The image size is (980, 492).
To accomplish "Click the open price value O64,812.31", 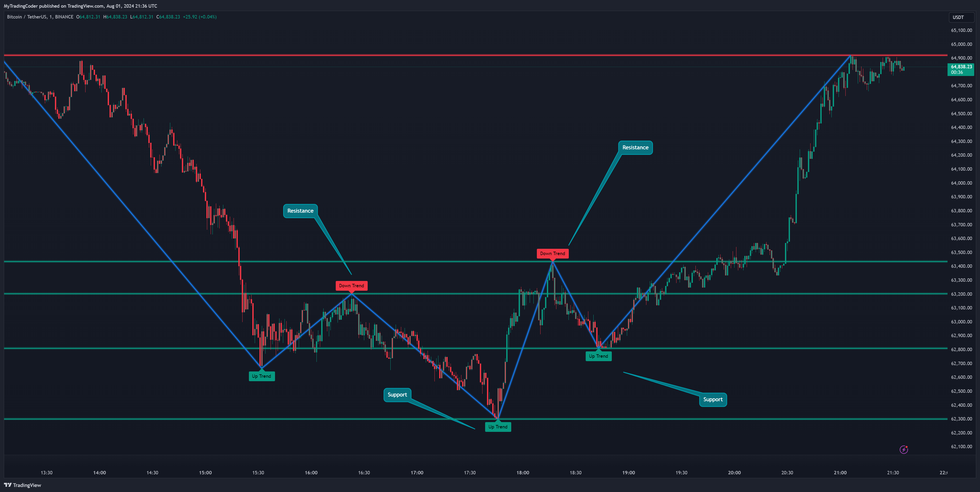I will pyautogui.click(x=88, y=17).
